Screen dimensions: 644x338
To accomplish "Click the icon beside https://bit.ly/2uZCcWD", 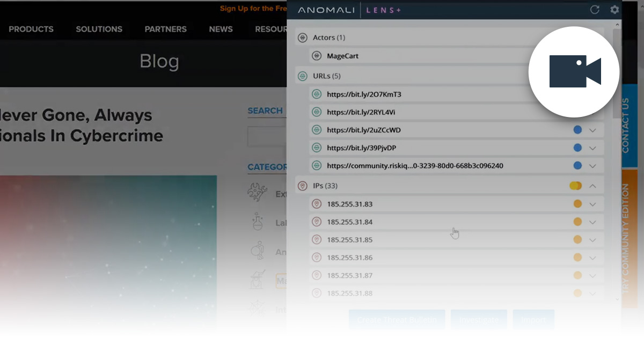I will pos(317,130).
